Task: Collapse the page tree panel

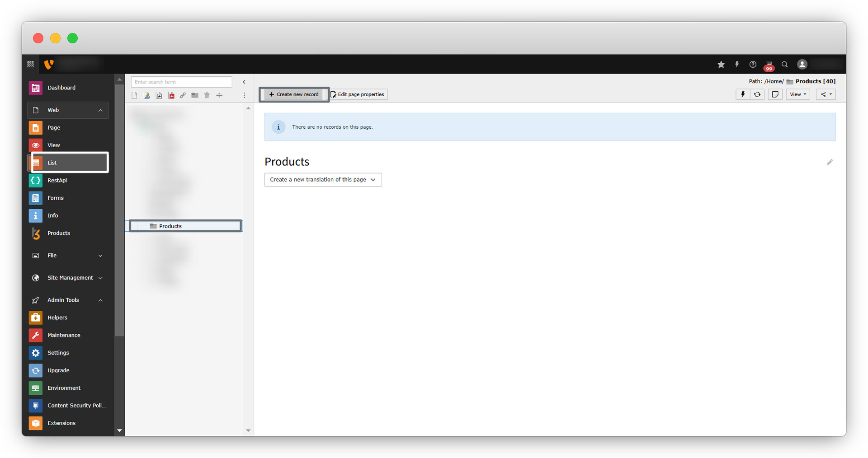Action: tap(244, 82)
